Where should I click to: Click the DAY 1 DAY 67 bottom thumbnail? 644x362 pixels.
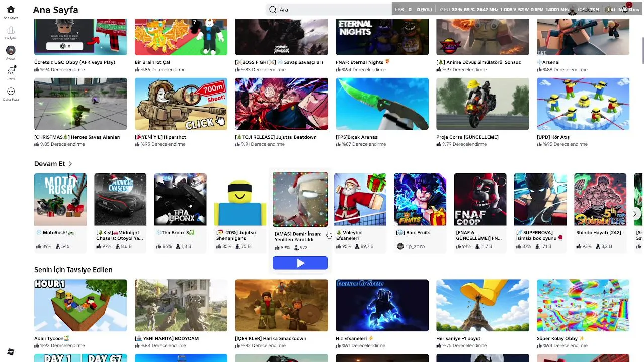[x=80, y=358]
